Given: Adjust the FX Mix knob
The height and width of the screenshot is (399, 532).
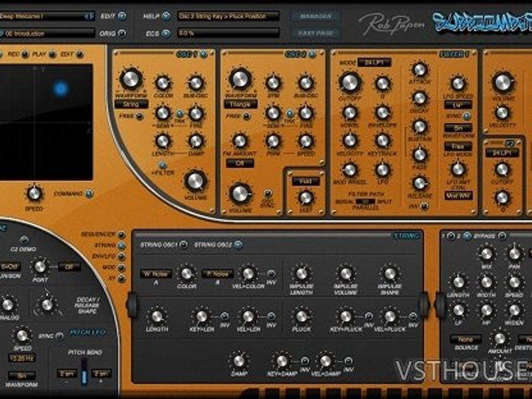Looking at the screenshot, I should point(487,254).
